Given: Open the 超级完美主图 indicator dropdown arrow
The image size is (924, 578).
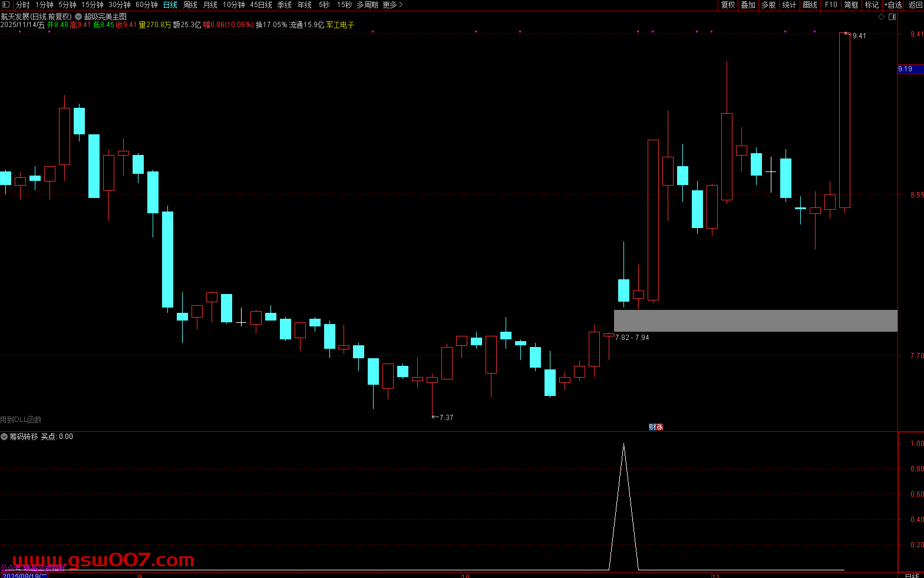Looking at the screenshot, I should click(78, 16).
